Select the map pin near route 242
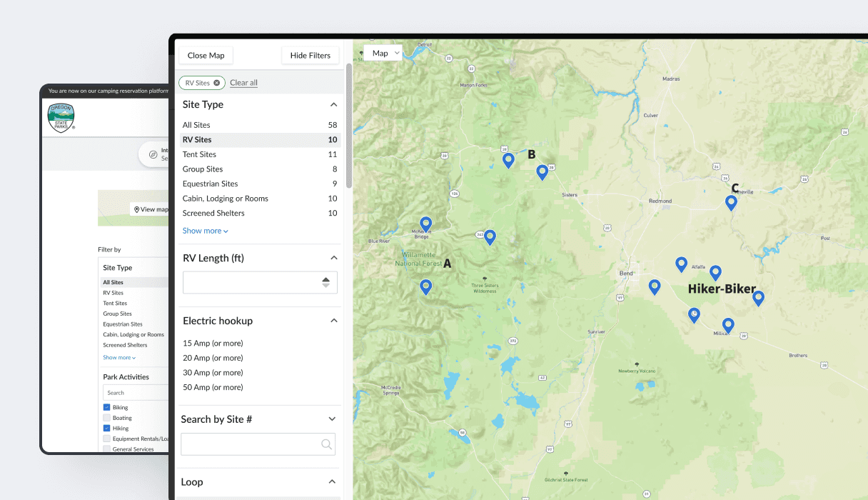The height and width of the screenshot is (500, 868). (490, 238)
